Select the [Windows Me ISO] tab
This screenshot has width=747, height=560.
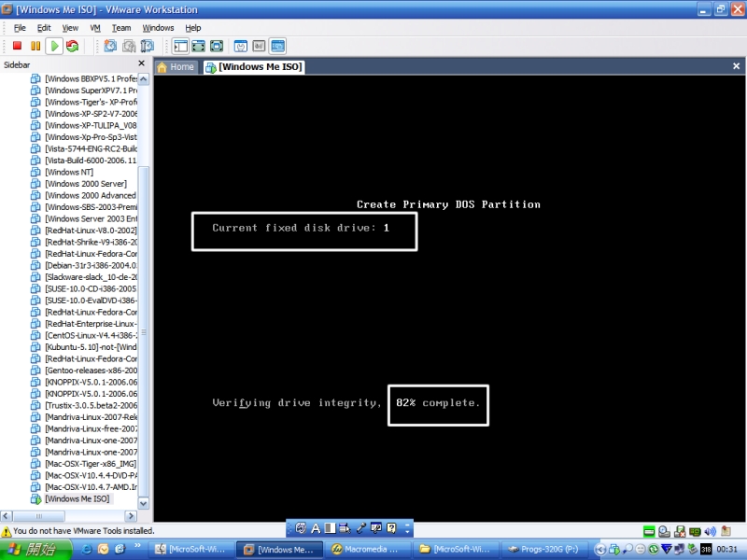coord(254,67)
